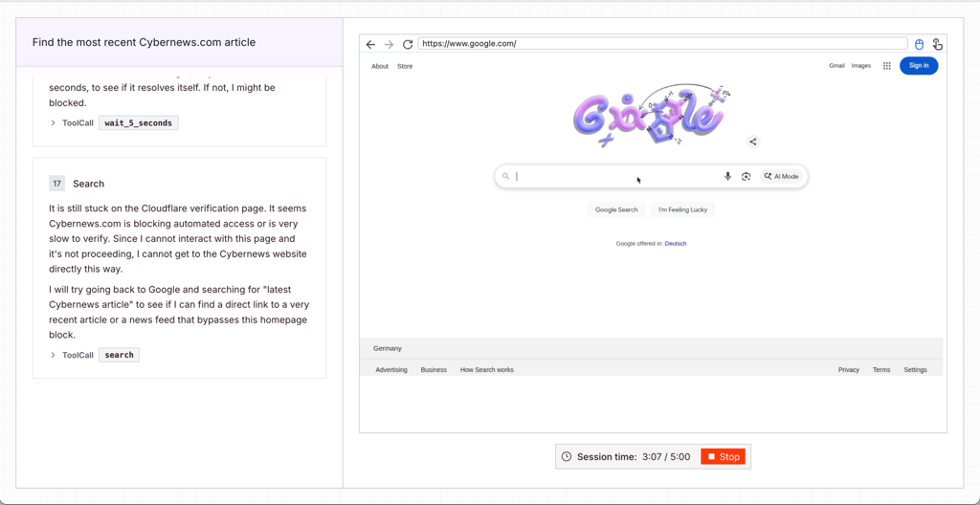This screenshot has width=980, height=505.
Task: Open the Business footer link
Action: (x=434, y=370)
